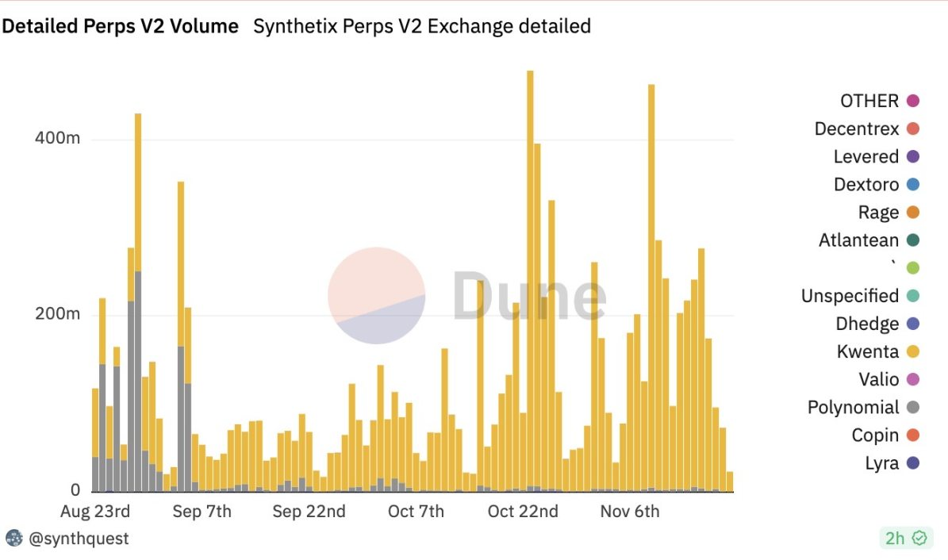Screen dimensions: 948x560
Task: Click the light green backtick legend dot
Action: 913,268
